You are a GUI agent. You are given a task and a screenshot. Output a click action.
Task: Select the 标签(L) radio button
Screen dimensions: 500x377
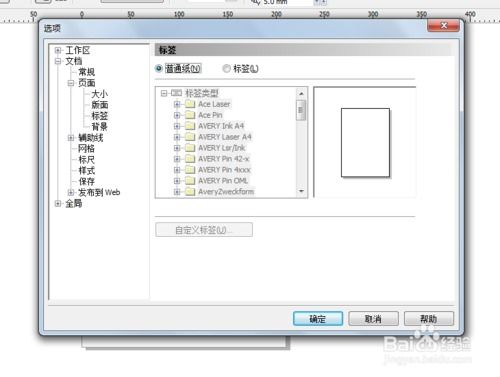(227, 69)
